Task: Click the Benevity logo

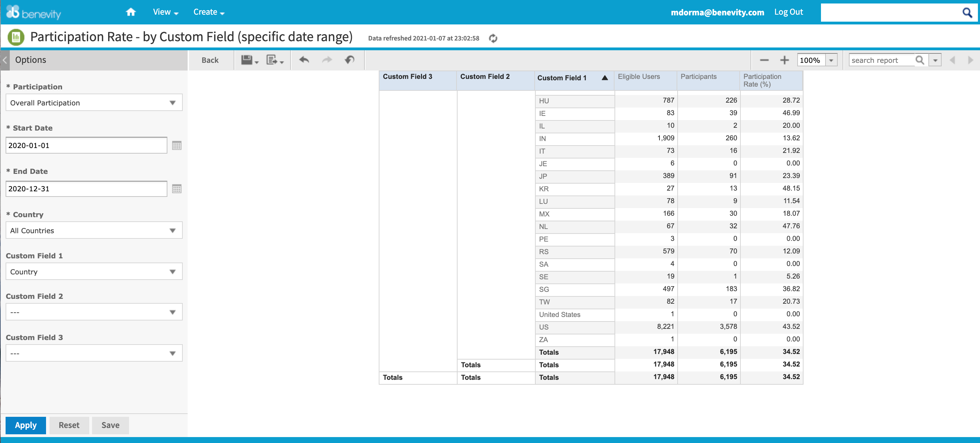Action: pyautogui.click(x=33, y=12)
